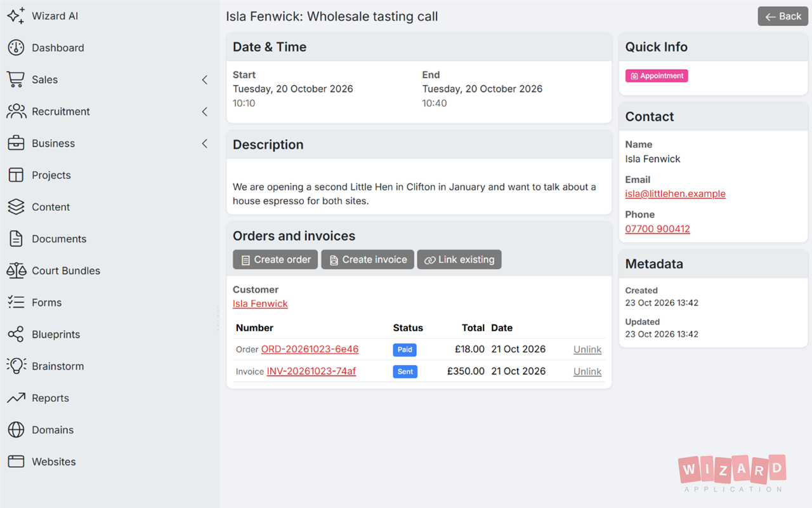Open order ORD-20261023-6e46
The width and height of the screenshot is (812, 508).
(x=310, y=349)
